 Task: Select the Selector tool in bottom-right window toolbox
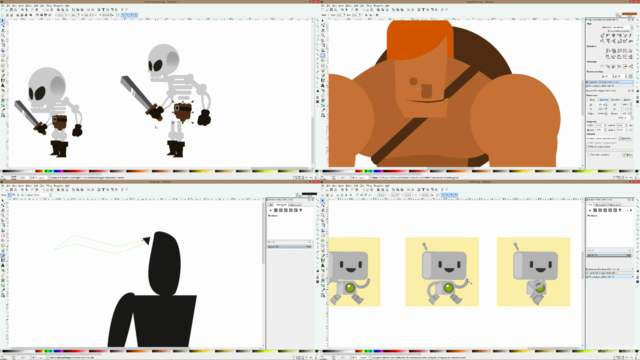pos(323,200)
